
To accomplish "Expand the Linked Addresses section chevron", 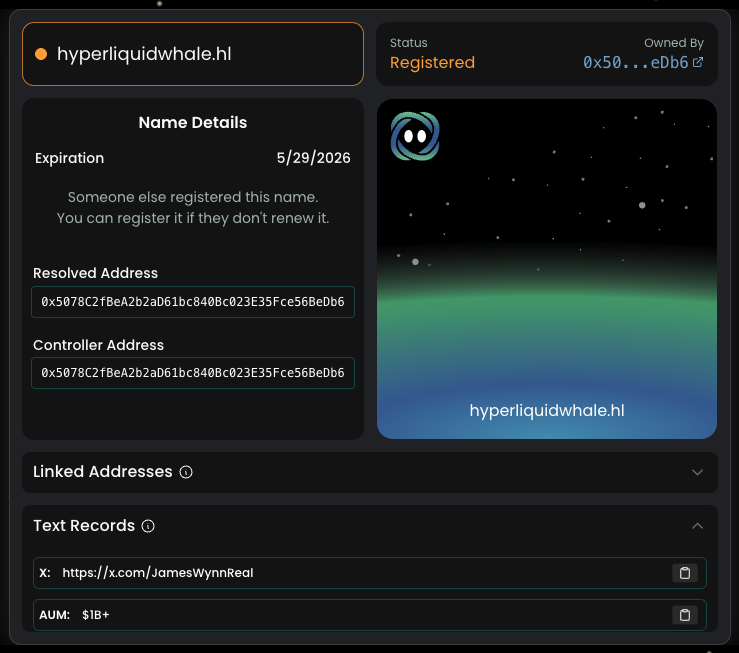I will click(698, 472).
